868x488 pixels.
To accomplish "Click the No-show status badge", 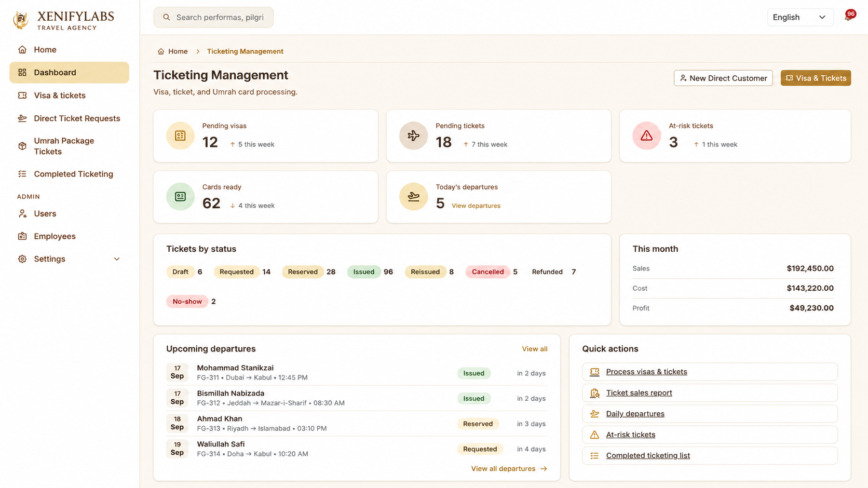I will [x=187, y=302].
